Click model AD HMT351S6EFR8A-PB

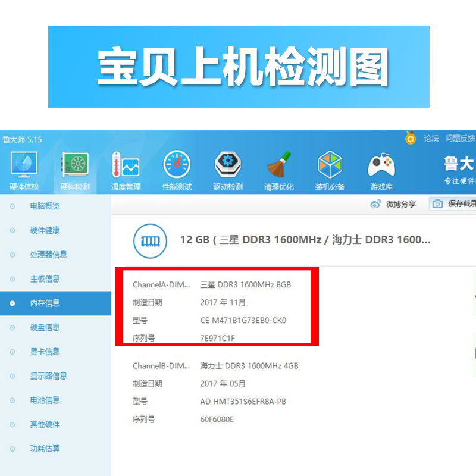243,402
